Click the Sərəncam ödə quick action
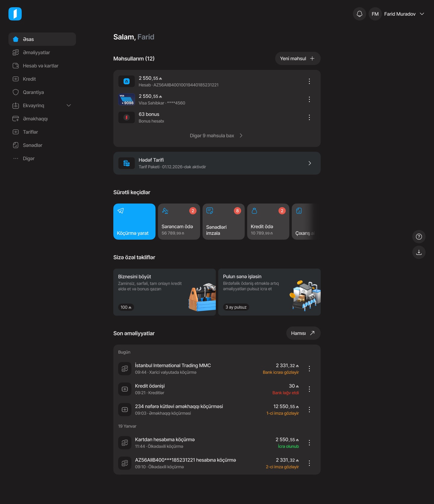Viewport: 434px width, 504px height. 179,222
